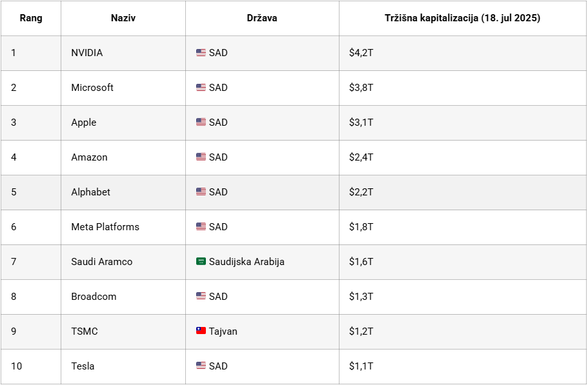The width and height of the screenshot is (588, 385).
Task: Click the US flag in Broadcom row
Action: click(x=201, y=297)
